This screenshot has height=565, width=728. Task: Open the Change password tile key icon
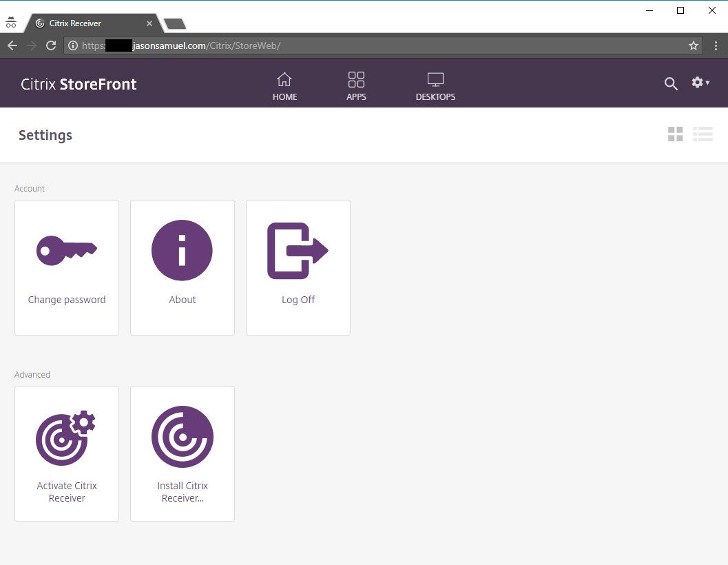coord(66,250)
